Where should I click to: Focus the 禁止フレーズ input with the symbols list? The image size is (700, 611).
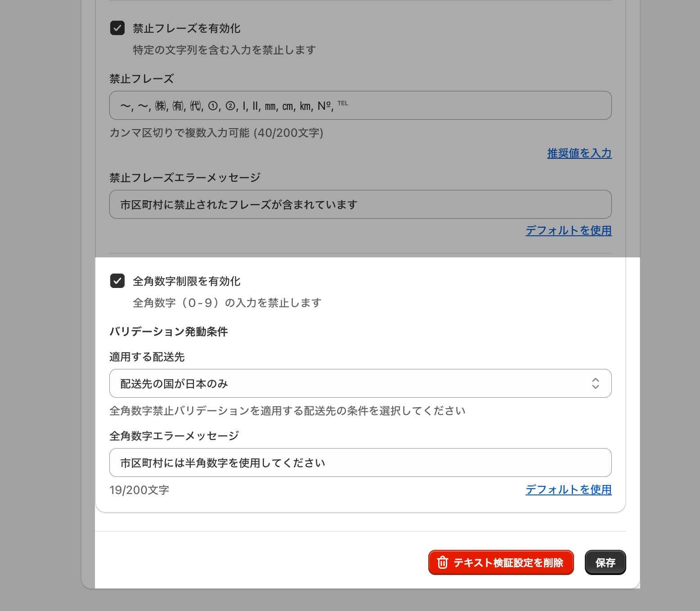[x=360, y=105]
